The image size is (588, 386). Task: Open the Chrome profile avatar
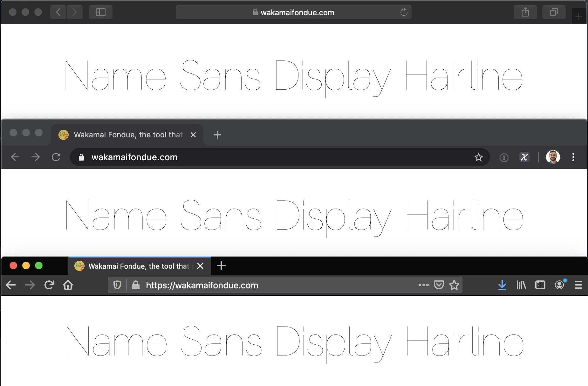click(553, 157)
